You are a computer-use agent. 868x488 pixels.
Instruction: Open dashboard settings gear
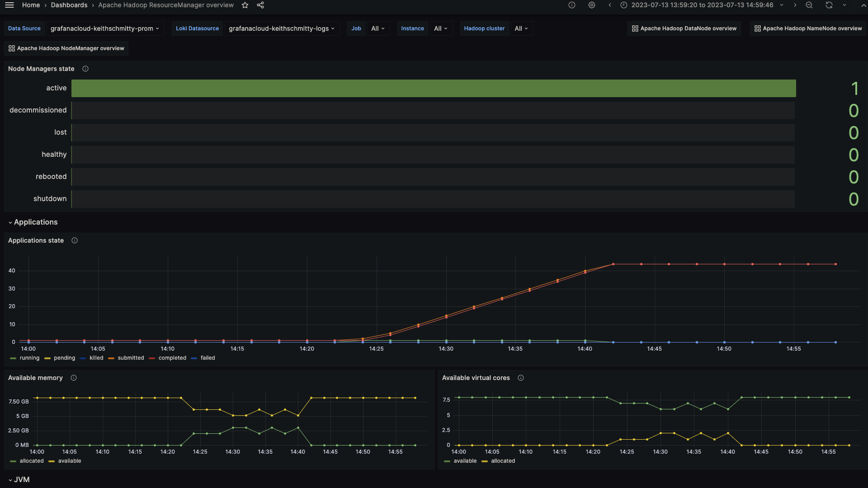(592, 5)
